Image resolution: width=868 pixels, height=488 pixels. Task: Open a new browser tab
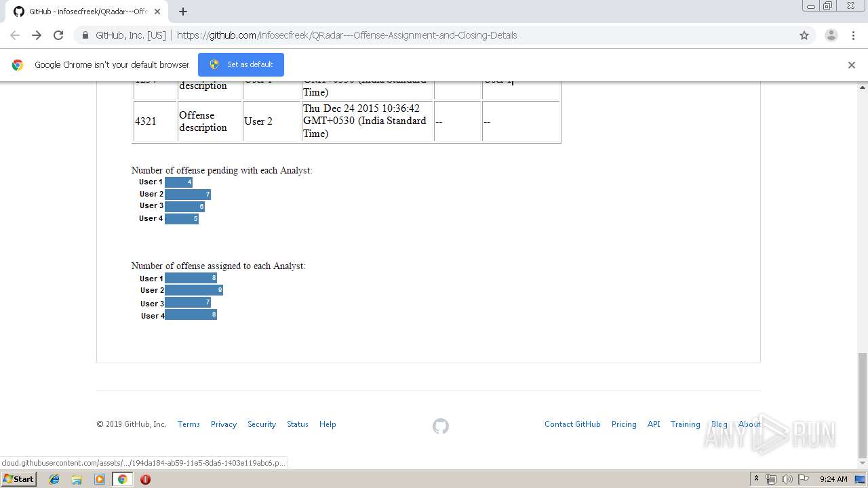pyautogui.click(x=183, y=12)
